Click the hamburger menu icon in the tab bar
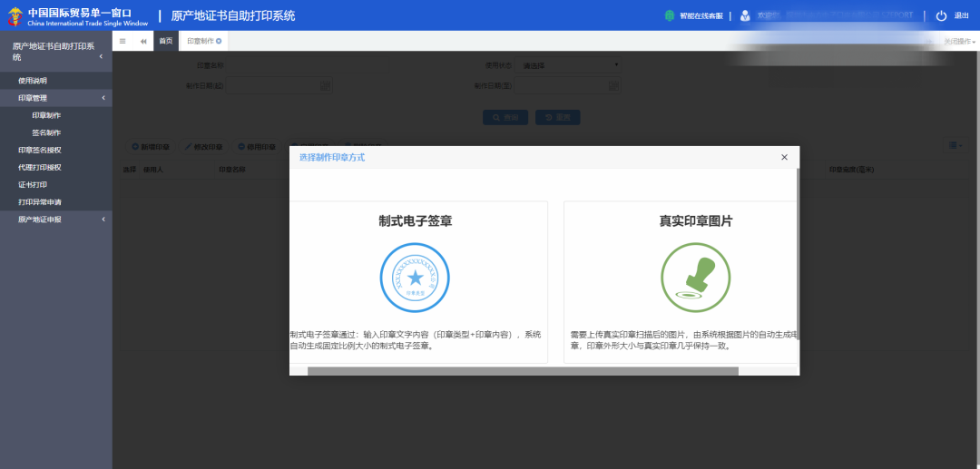The image size is (980, 469). point(122,41)
